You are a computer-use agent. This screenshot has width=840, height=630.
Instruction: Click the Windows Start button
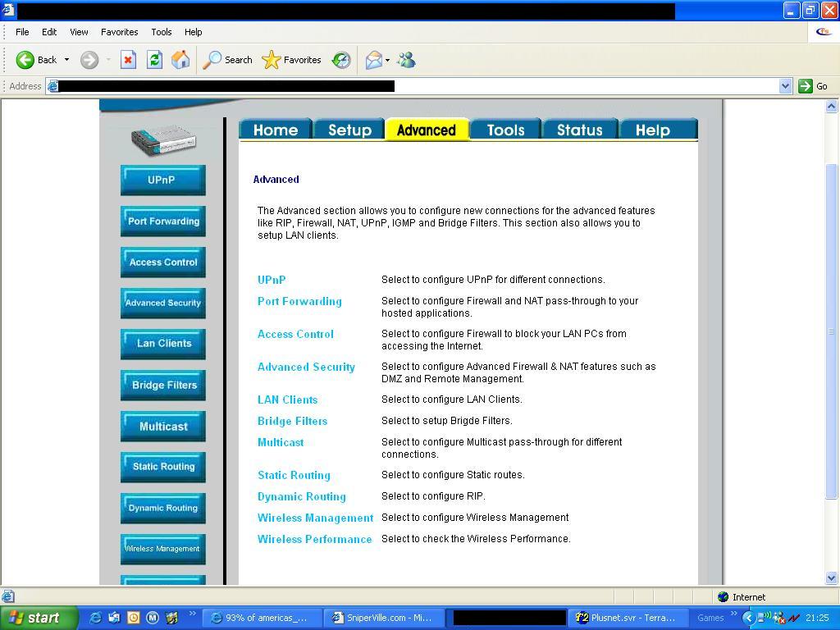tap(38, 618)
